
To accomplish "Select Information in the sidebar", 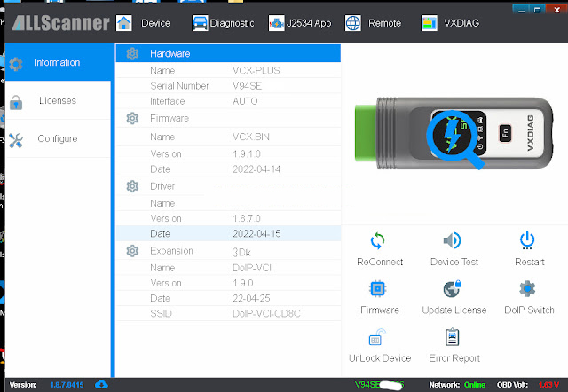I will [x=58, y=62].
